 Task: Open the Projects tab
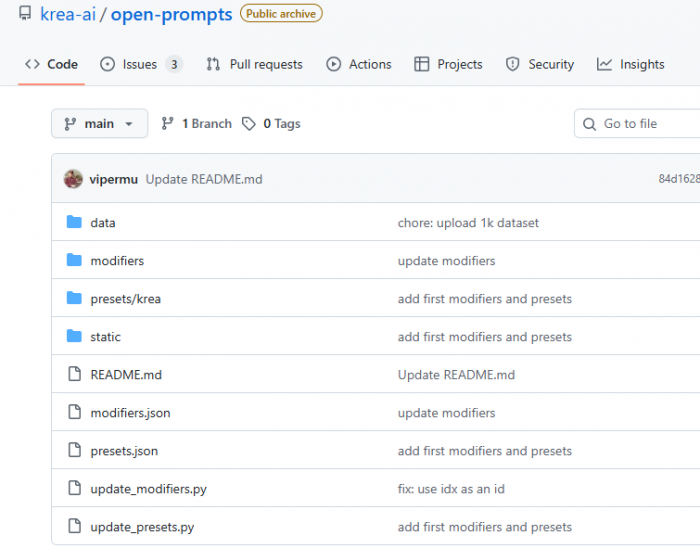pos(448,64)
